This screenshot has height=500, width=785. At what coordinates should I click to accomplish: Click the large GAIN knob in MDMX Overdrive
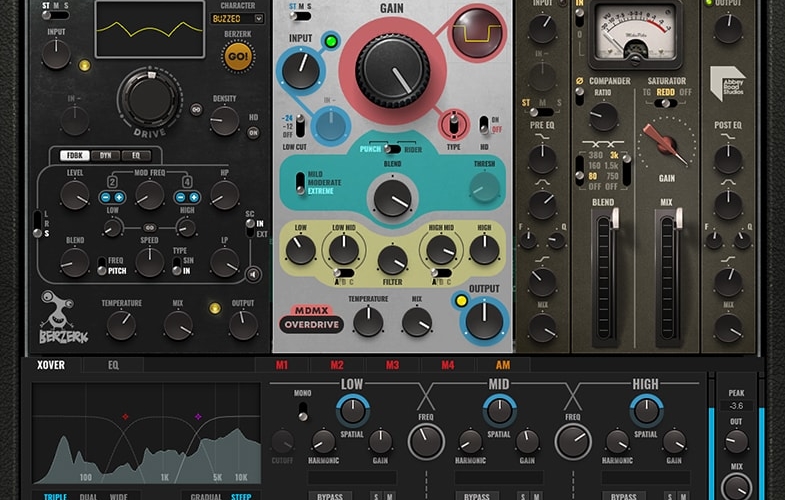(x=392, y=71)
